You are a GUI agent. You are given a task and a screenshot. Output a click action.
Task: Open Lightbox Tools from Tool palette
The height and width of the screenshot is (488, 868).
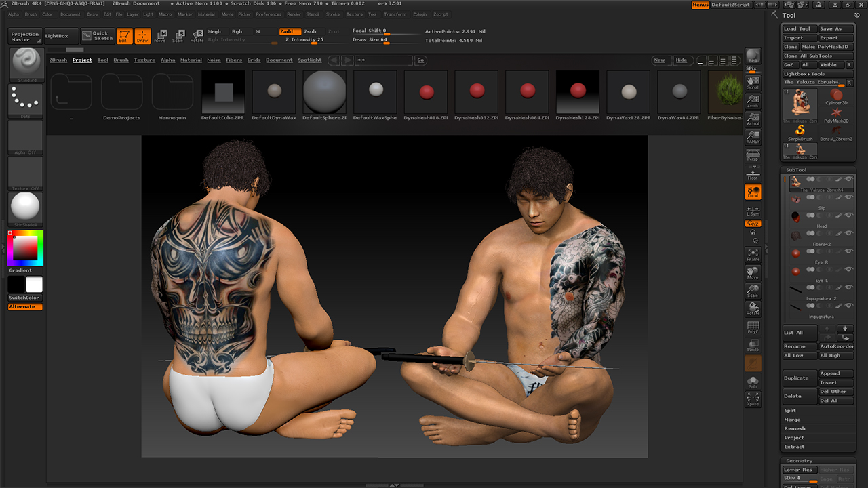[x=804, y=74]
